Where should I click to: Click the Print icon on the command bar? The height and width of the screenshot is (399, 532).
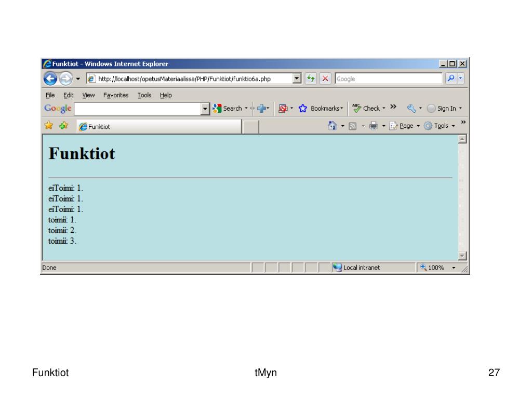(374, 126)
